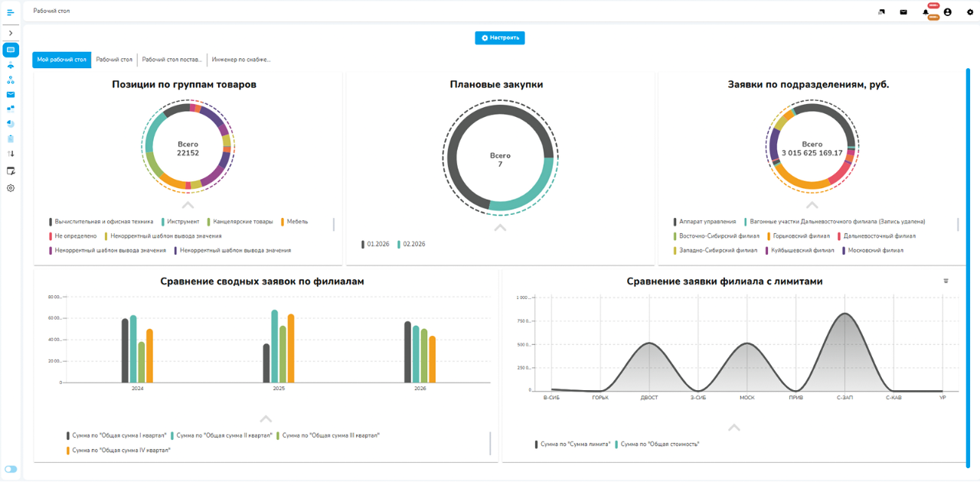Click the clipboard icon in the sidebar
The image size is (980, 488).
11,139
